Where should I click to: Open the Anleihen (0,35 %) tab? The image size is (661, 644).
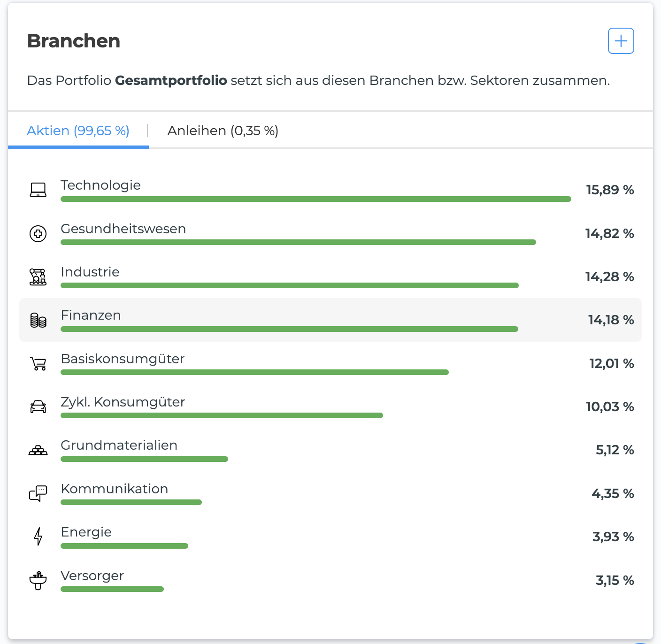223,130
